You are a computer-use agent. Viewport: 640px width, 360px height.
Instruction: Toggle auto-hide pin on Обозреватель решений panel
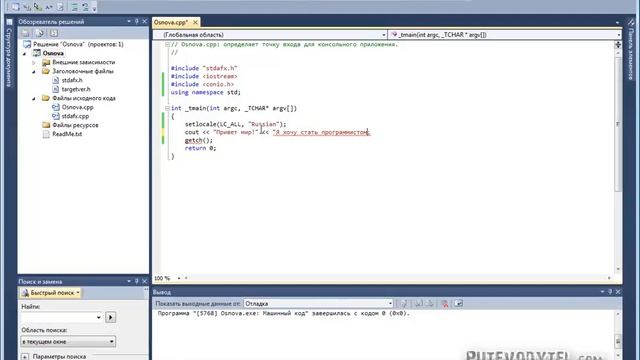pos(137,21)
